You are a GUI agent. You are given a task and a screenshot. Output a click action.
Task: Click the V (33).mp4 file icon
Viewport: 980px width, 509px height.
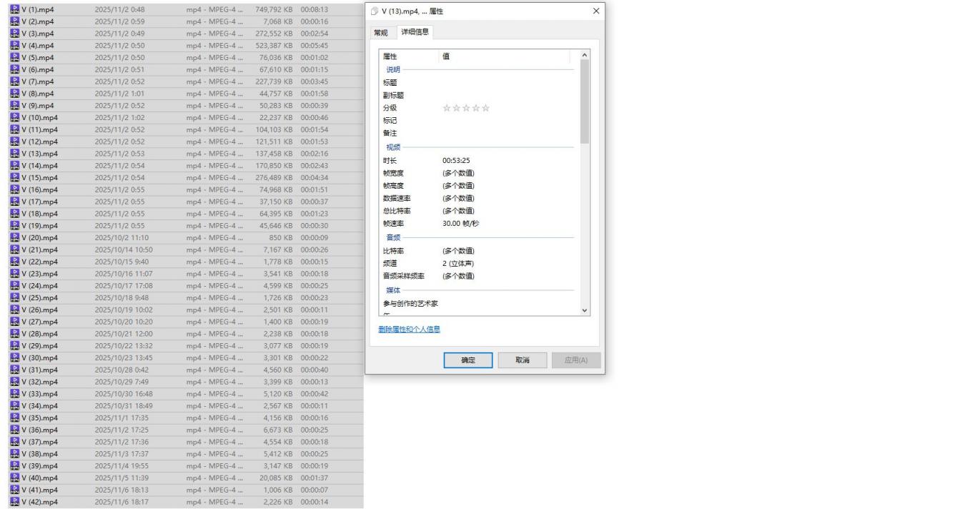pos(14,394)
